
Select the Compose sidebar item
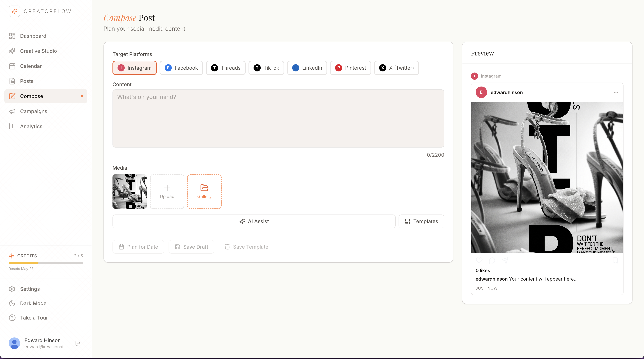[46, 96]
